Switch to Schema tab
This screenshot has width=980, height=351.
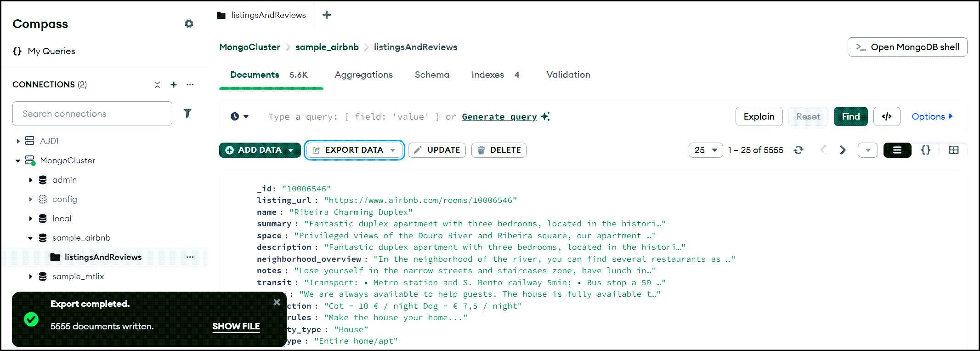[x=432, y=75]
